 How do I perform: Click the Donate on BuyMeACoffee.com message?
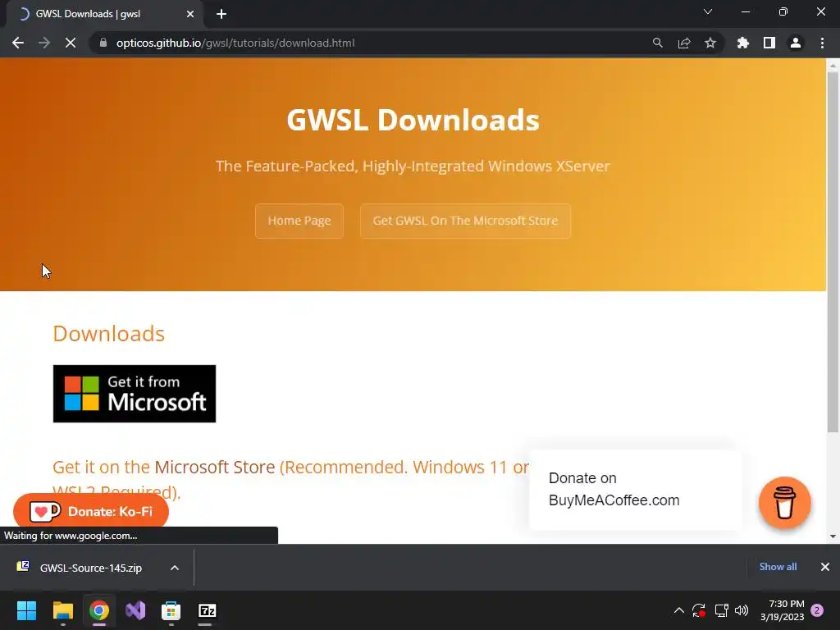(x=635, y=489)
